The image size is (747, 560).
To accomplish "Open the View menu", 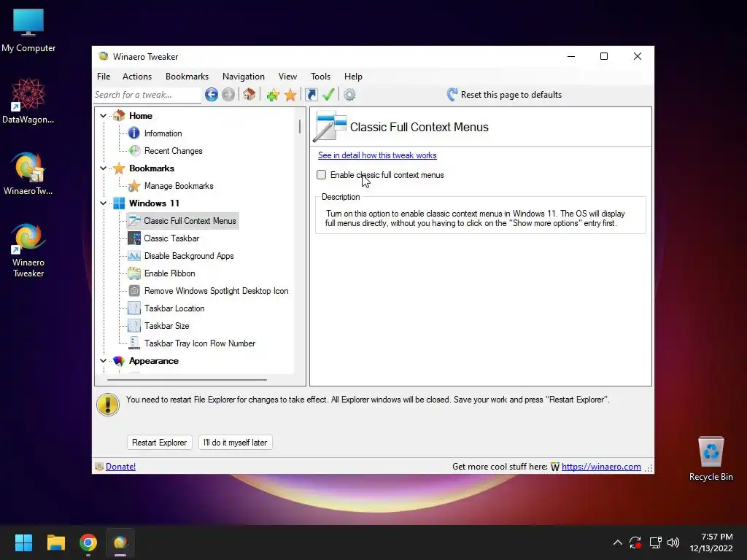I will point(287,76).
